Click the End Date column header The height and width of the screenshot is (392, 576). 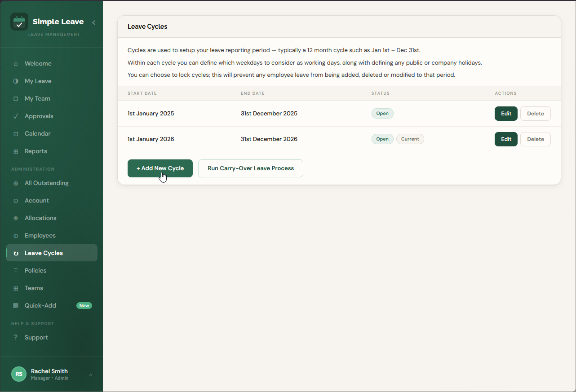click(x=253, y=93)
